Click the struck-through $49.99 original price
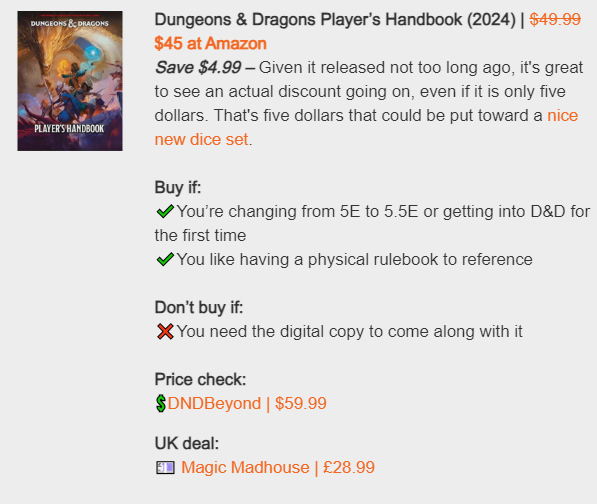 555,19
